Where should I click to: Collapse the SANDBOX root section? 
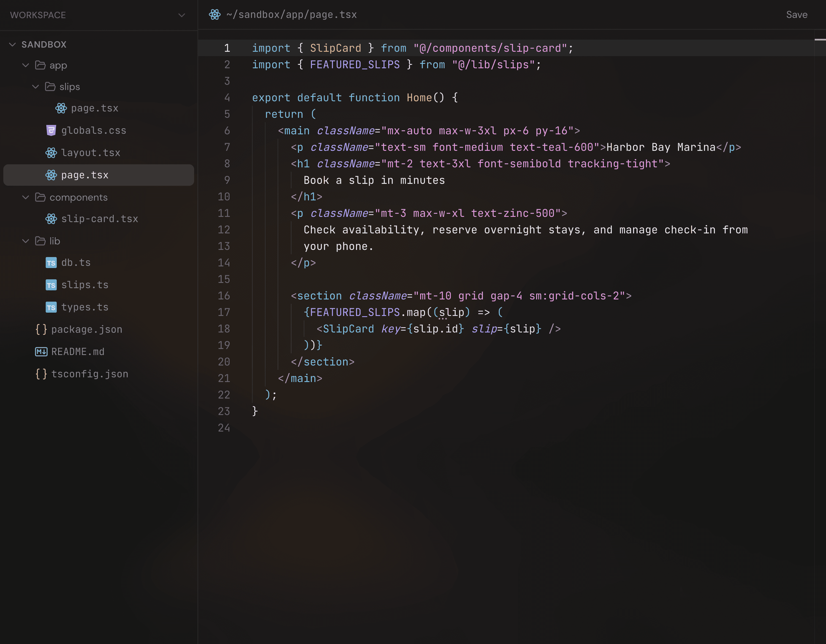12,45
